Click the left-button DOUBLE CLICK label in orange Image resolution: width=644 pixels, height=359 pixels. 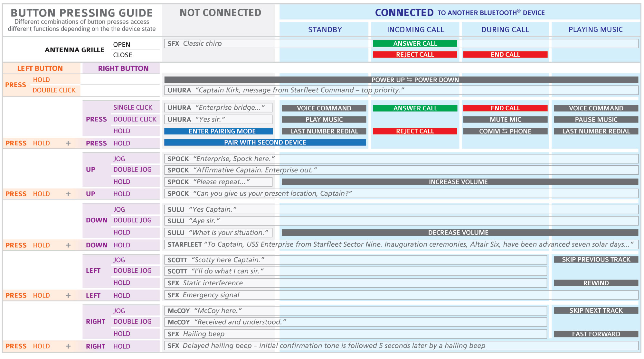pyautogui.click(x=54, y=90)
